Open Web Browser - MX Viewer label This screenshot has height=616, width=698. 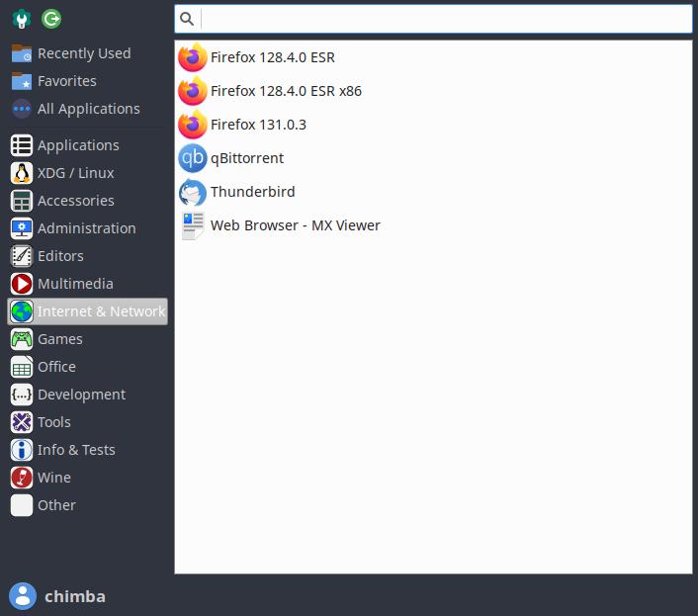point(296,225)
